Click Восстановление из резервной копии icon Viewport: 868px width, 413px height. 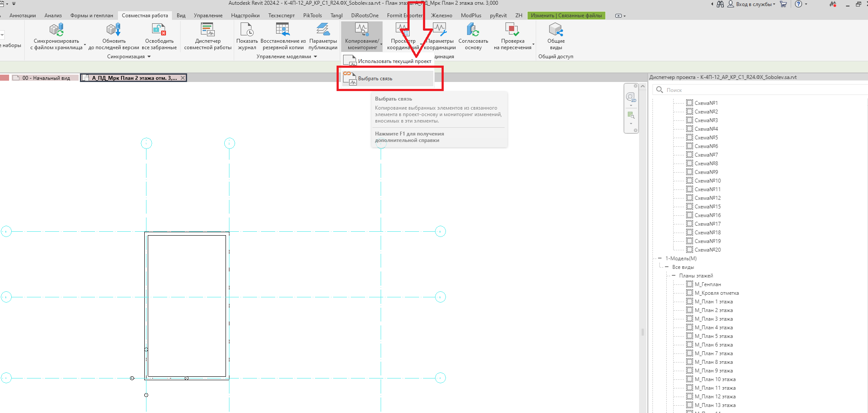(283, 29)
